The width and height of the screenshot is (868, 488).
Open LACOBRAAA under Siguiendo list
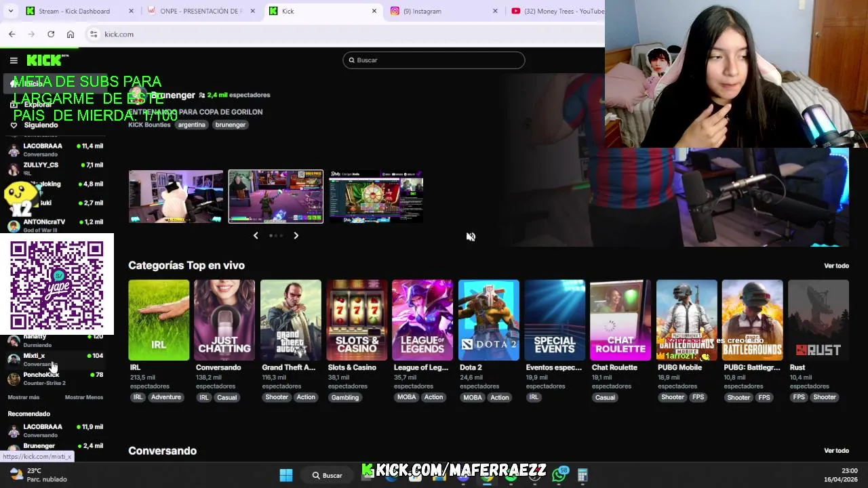click(x=54, y=149)
